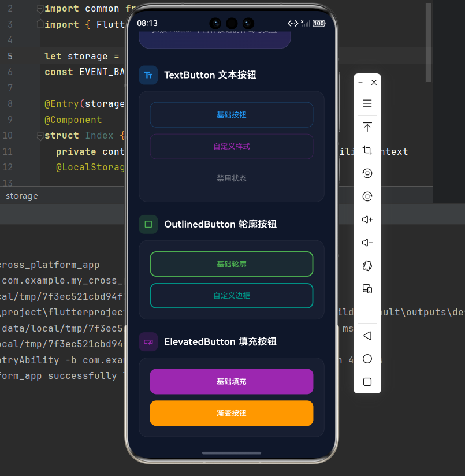Click the TextButton section Tt icon
This screenshot has width=465, height=476.
[148, 75]
